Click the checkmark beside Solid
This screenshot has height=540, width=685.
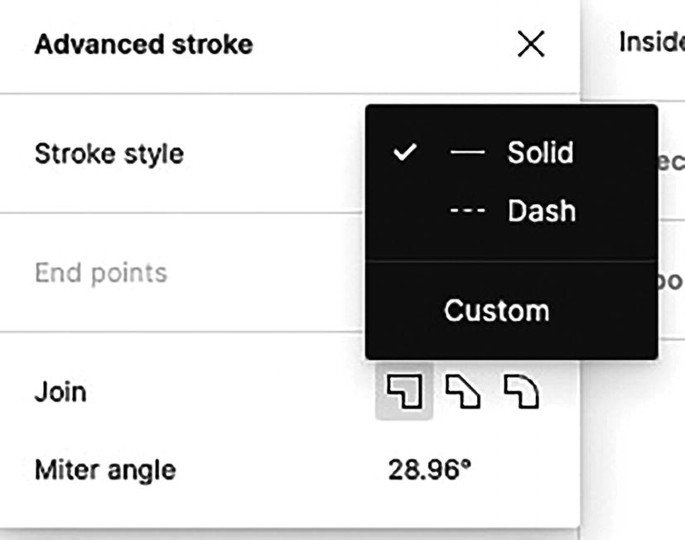(405, 153)
